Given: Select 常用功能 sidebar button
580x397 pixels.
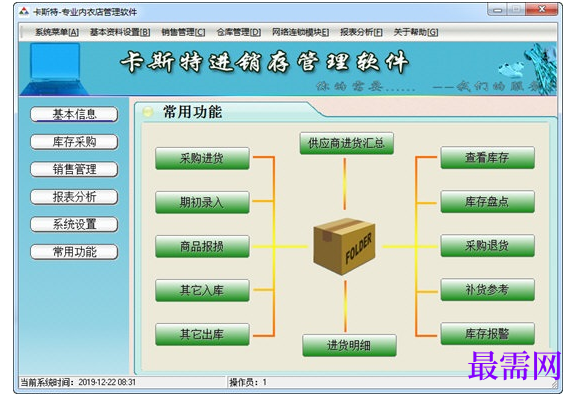Looking at the screenshot, I should coord(74,252).
